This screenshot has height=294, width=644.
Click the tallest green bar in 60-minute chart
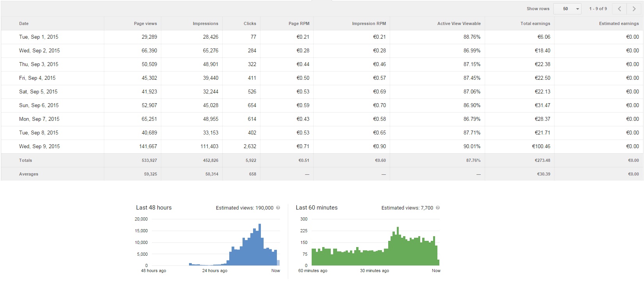click(x=398, y=246)
